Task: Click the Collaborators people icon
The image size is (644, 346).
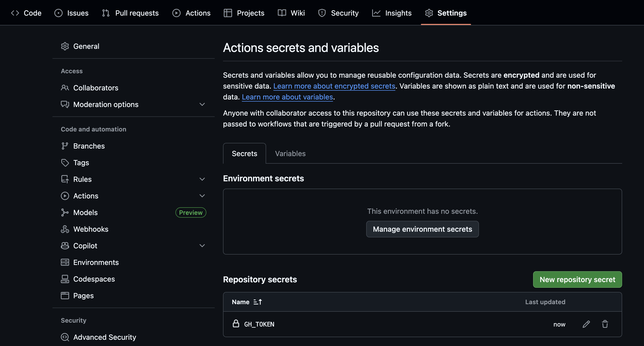Action: tap(65, 88)
